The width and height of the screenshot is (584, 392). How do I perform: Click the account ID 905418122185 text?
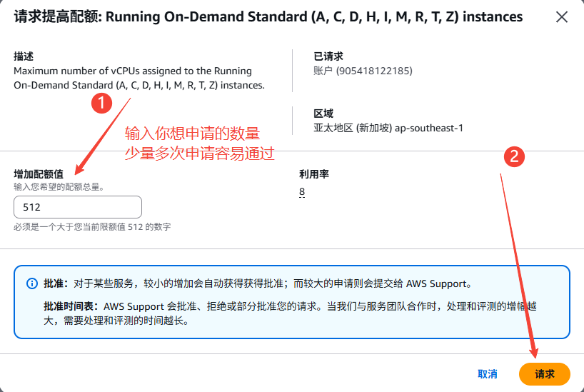[363, 71]
